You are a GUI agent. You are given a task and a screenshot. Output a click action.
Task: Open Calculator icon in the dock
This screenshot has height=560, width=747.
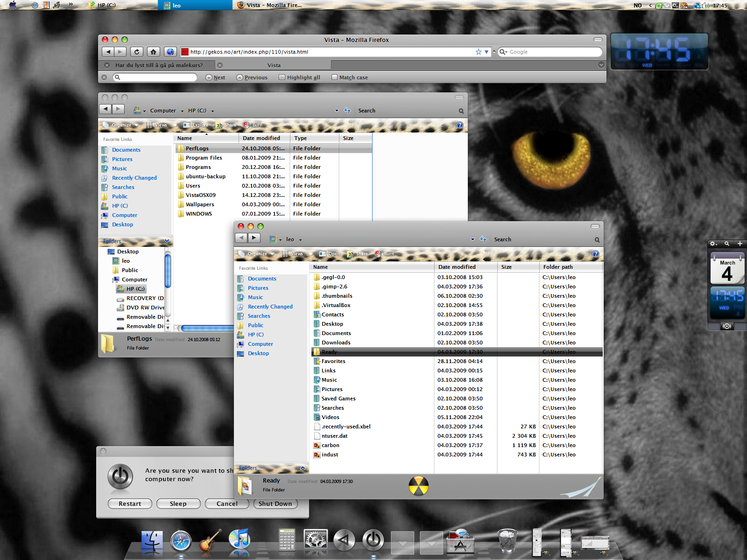[x=287, y=540]
